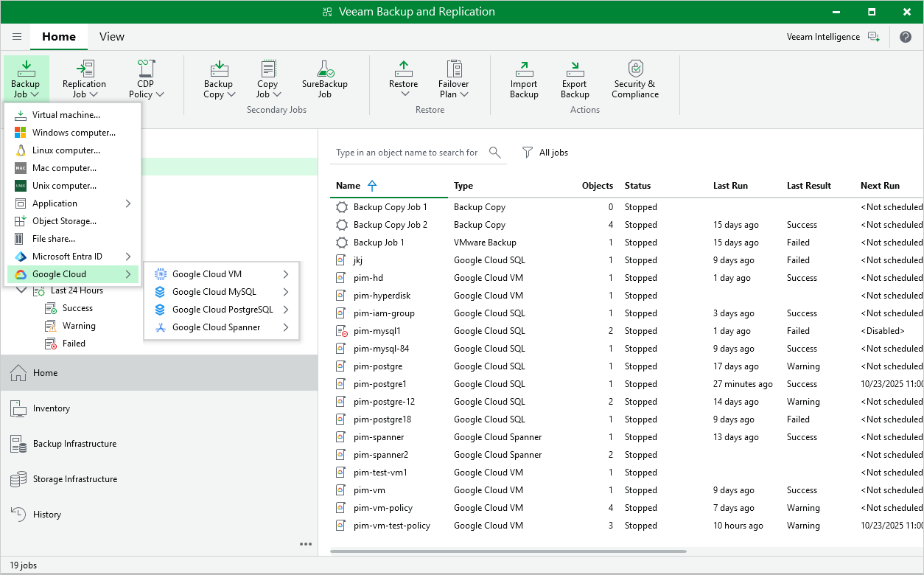The width and height of the screenshot is (924, 575).
Task: Click the navigation pane more options dots
Action: coord(306,544)
